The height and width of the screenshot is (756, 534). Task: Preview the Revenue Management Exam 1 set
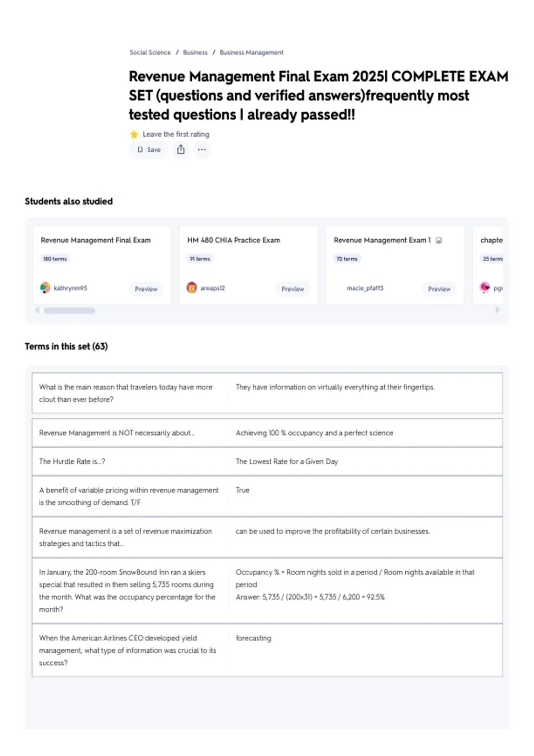pos(439,289)
